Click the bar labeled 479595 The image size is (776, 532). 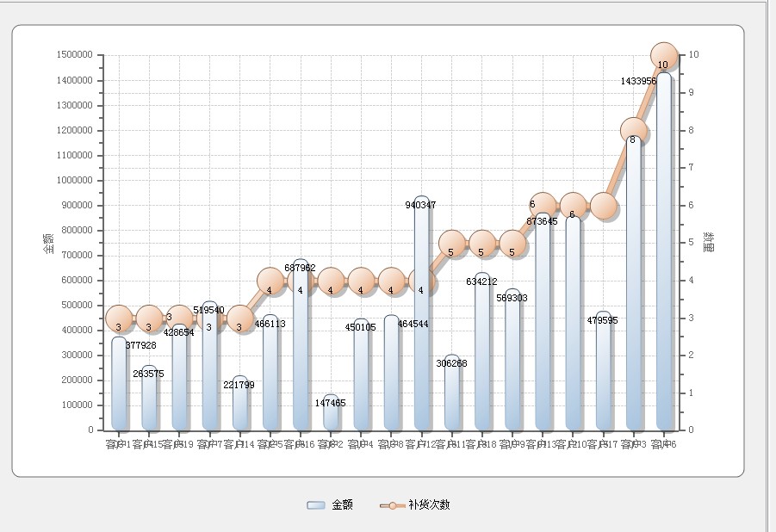point(603,379)
